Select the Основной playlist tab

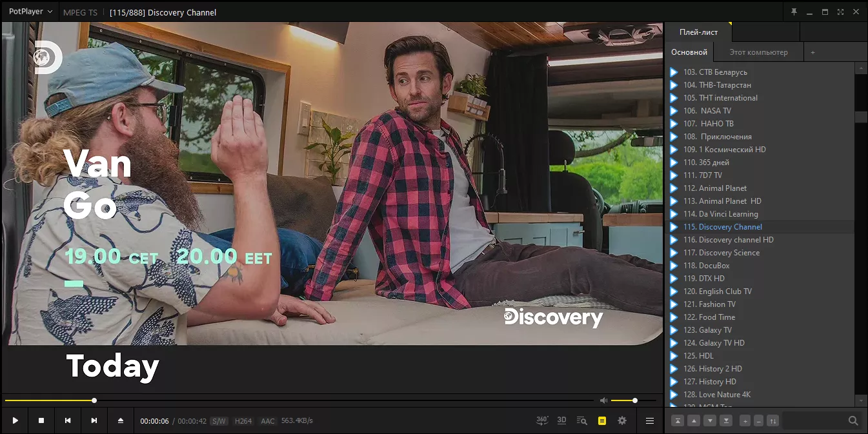[689, 52]
